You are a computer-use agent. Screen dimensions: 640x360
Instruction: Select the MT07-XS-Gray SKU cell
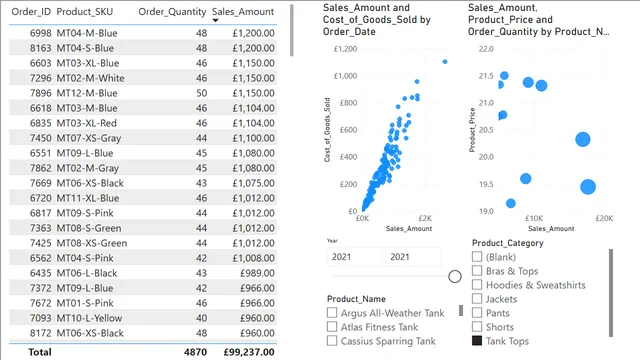click(x=89, y=138)
